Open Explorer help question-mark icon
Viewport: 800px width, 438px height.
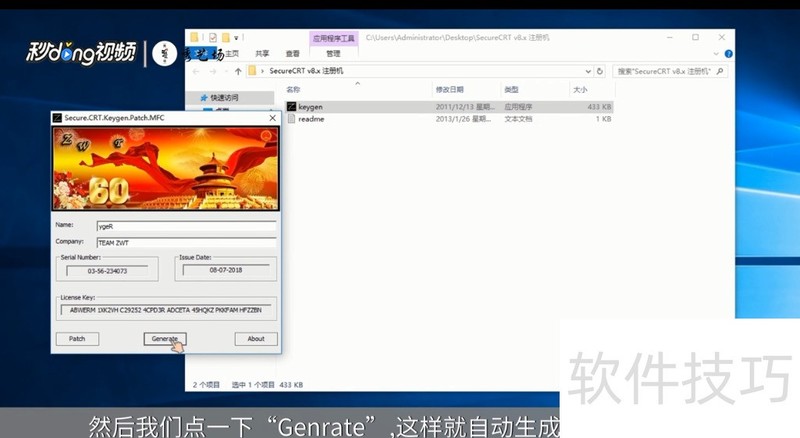pos(729,54)
